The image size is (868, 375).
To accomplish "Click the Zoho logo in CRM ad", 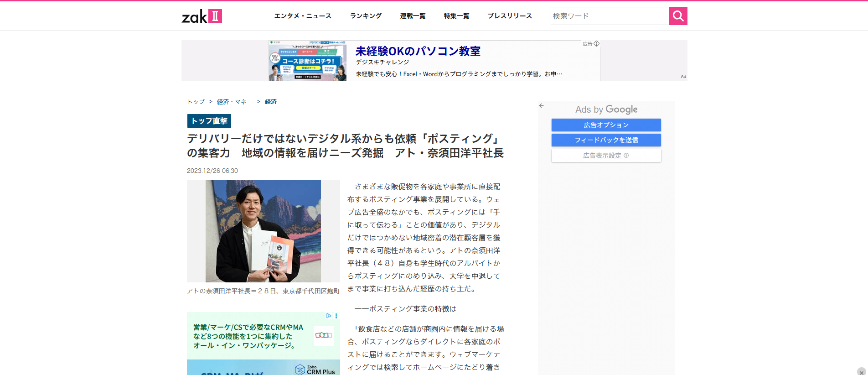I will [x=324, y=335].
